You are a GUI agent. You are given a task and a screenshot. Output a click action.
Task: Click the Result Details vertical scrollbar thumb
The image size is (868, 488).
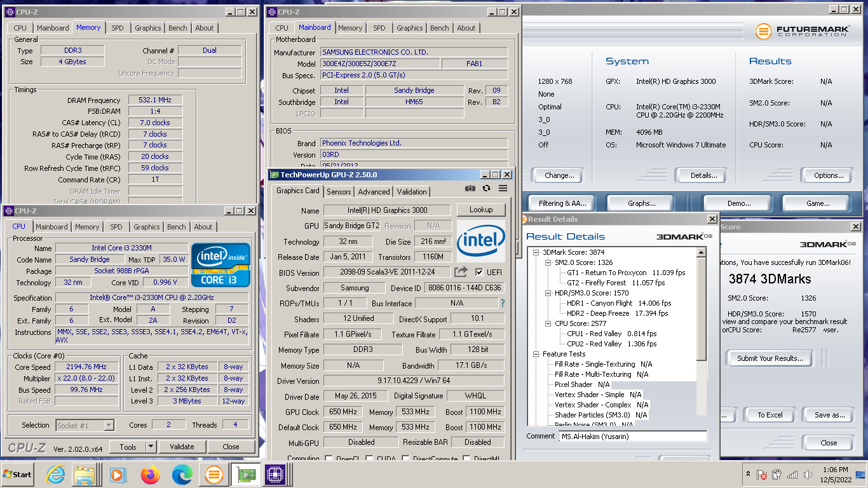[x=702, y=309]
